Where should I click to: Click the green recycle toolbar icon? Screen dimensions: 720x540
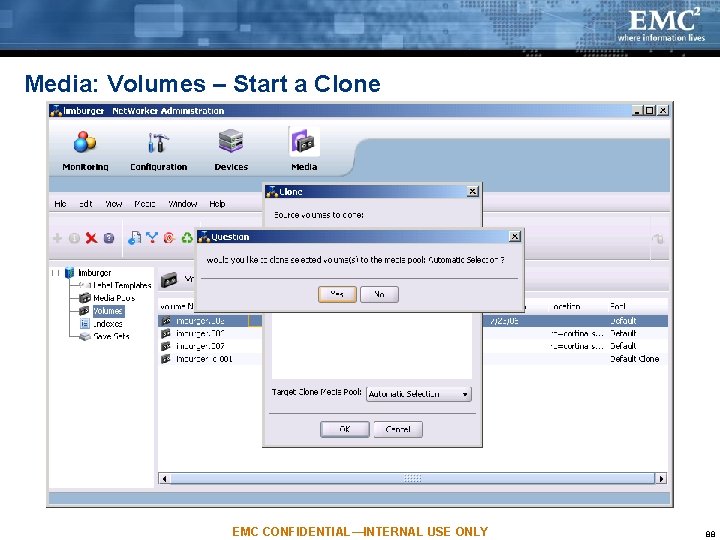coord(187,238)
